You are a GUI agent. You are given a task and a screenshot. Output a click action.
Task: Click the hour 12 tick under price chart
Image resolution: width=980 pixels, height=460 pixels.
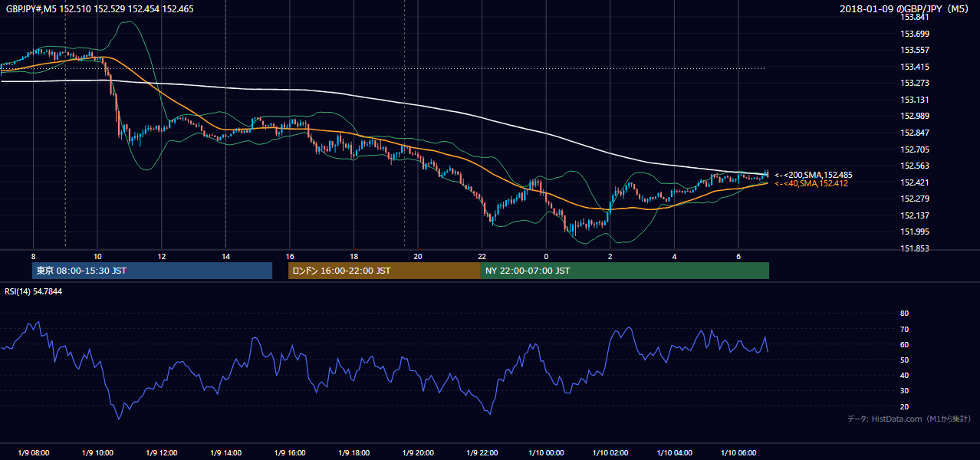point(161,256)
